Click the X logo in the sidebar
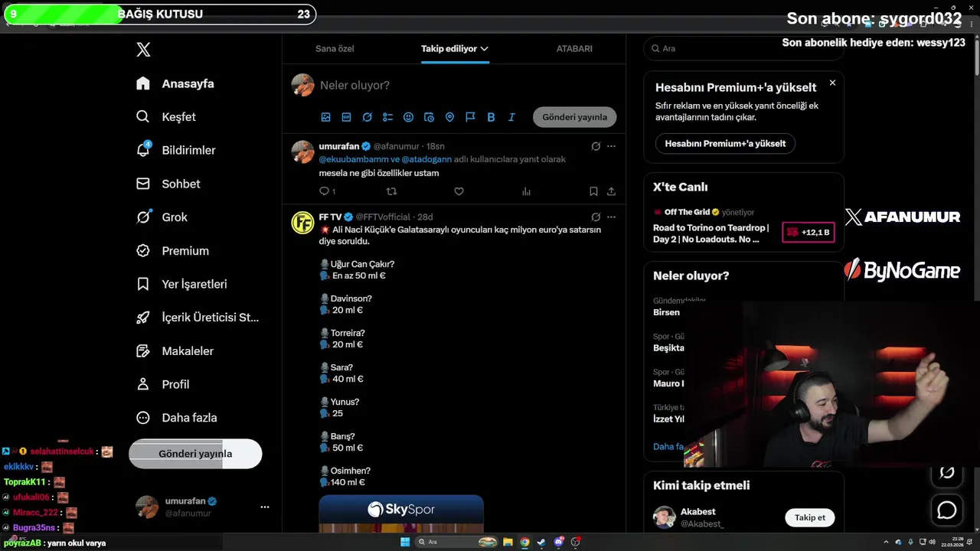This screenshot has width=980, height=551. 143,50
